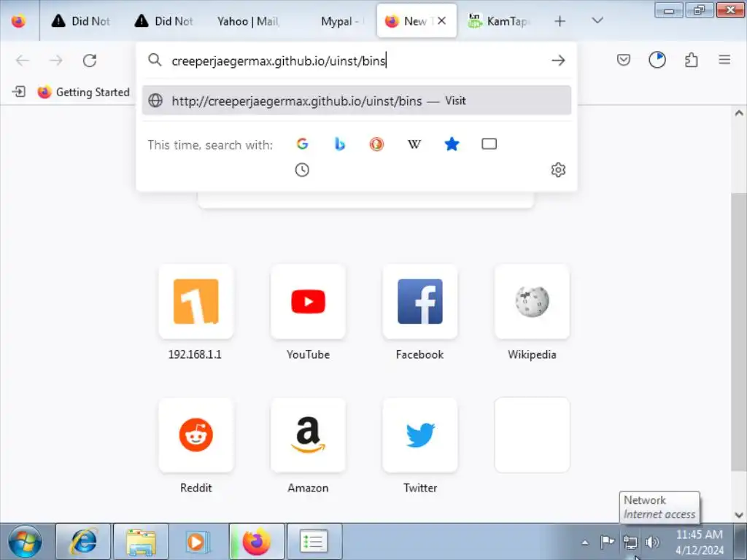Switch to the second Did Not tab
747x560 pixels.
164,21
